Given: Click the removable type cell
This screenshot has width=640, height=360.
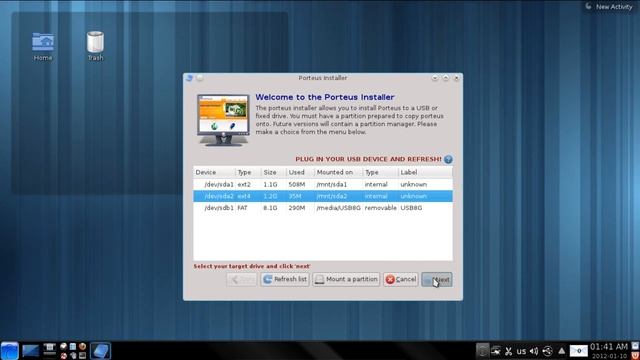Looking at the screenshot, I should (x=380, y=208).
